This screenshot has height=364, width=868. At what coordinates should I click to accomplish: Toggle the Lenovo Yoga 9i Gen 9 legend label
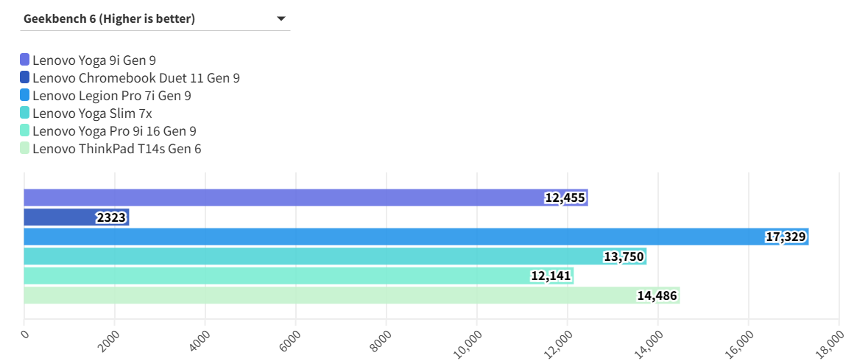click(x=94, y=60)
